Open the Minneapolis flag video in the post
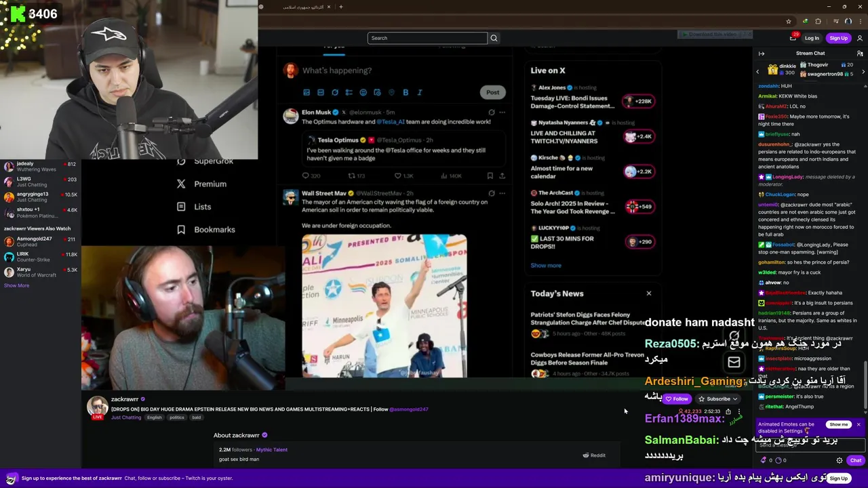Viewport: 868px width, 488px height. pyautogui.click(x=384, y=306)
